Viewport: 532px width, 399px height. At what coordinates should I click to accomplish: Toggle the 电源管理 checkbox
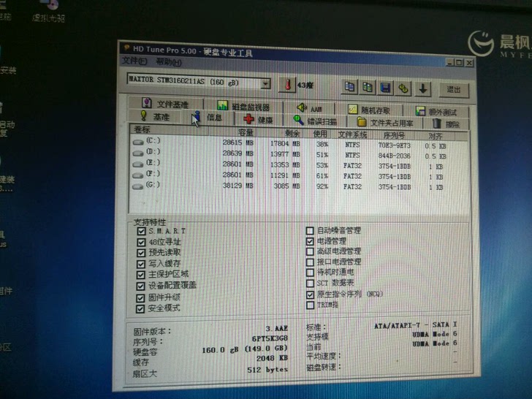click(310, 241)
